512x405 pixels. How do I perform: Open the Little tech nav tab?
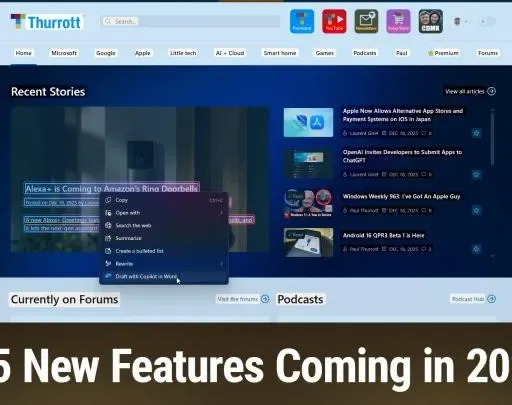pos(183,53)
